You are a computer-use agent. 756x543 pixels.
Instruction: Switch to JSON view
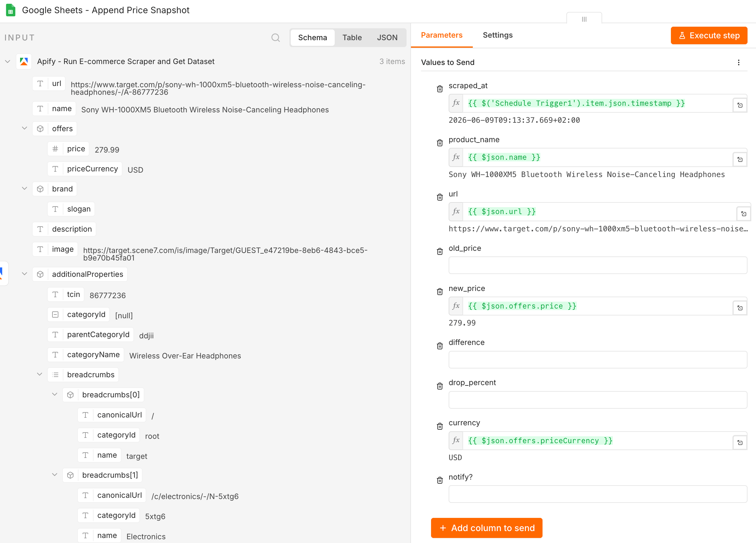pyautogui.click(x=387, y=38)
